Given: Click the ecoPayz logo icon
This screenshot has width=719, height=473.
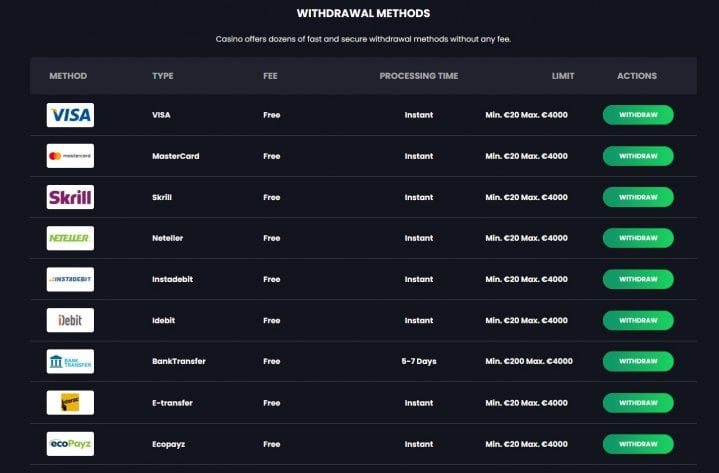Looking at the screenshot, I should coord(70,444).
